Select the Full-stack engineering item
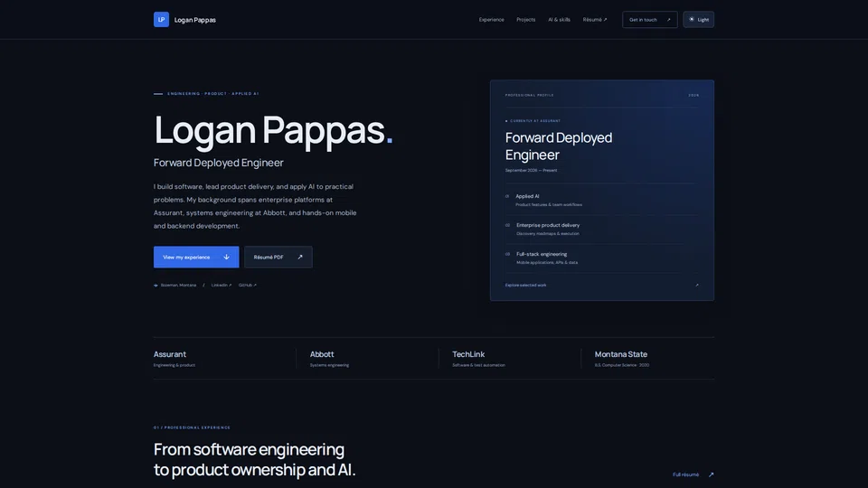 pyautogui.click(x=602, y=258)
